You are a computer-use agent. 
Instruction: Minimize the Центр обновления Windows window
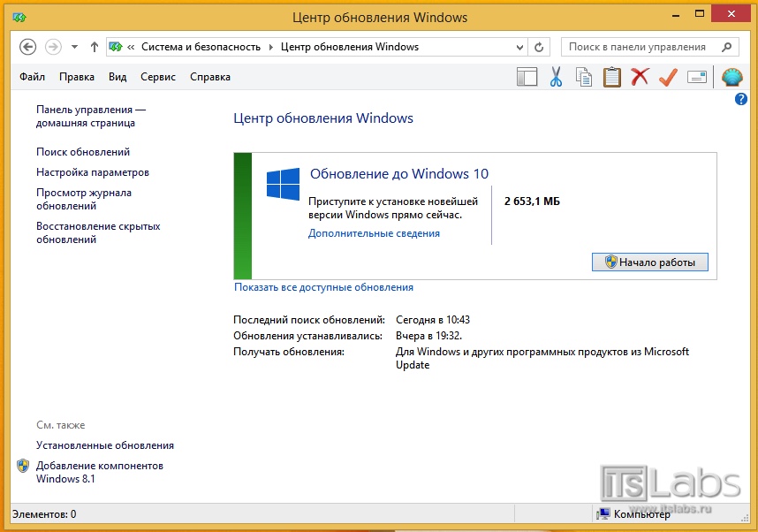click(x=676, y=15)
